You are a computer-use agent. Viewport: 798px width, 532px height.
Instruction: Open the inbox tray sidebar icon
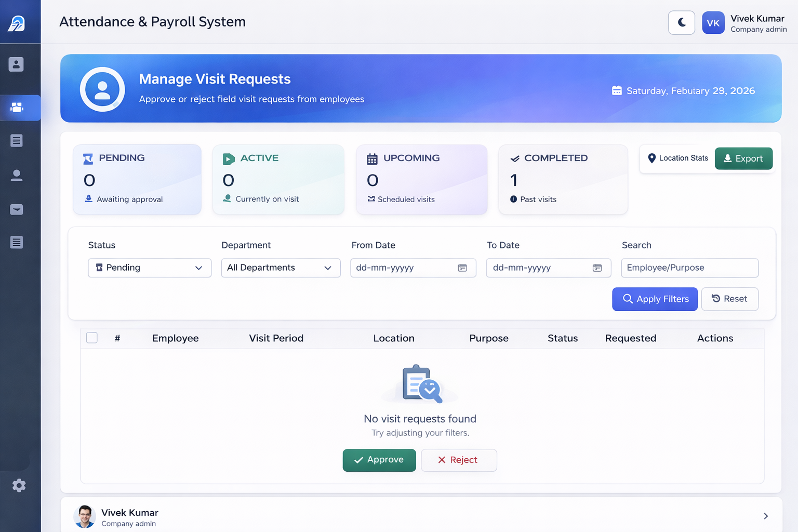coord(17,209)
